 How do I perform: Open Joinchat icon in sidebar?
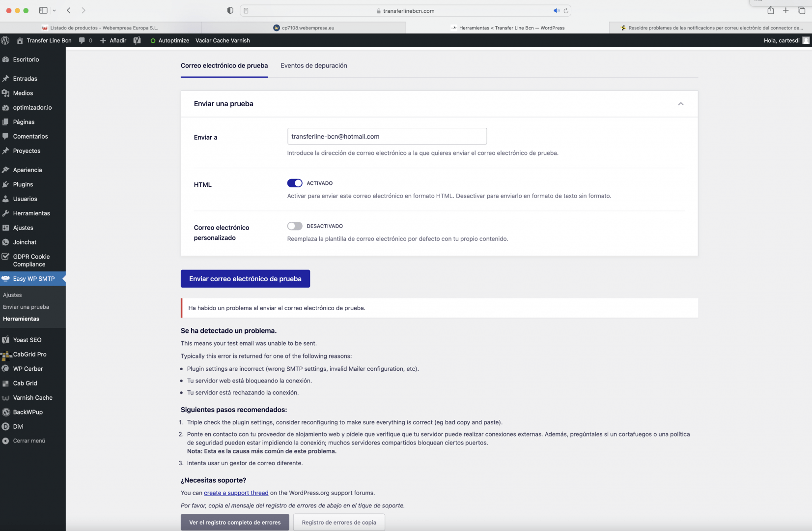click(6, 242)
